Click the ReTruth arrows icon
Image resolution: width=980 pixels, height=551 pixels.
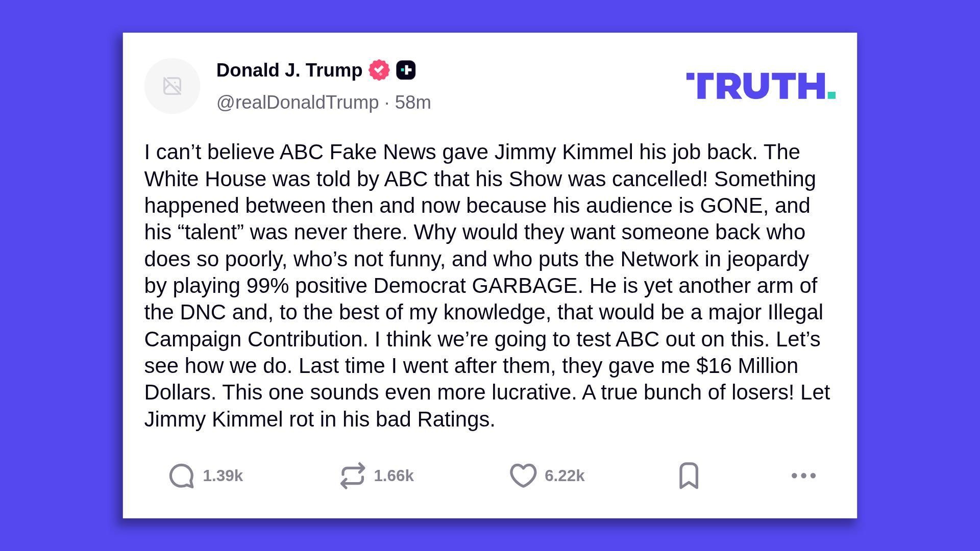[353, 475]
